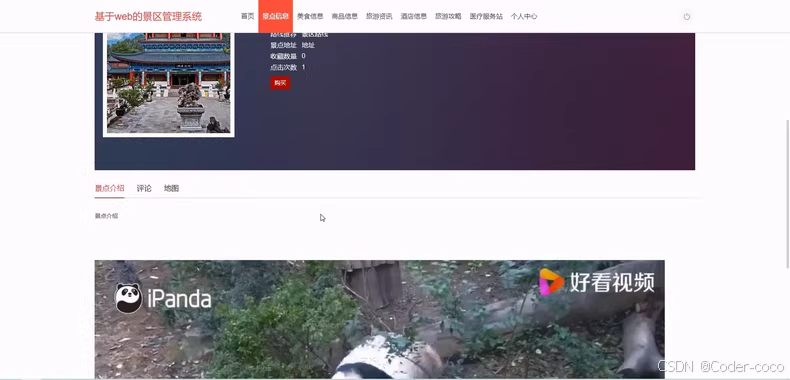Open 酒店信息 from the top menu

(x=414, y=16)
